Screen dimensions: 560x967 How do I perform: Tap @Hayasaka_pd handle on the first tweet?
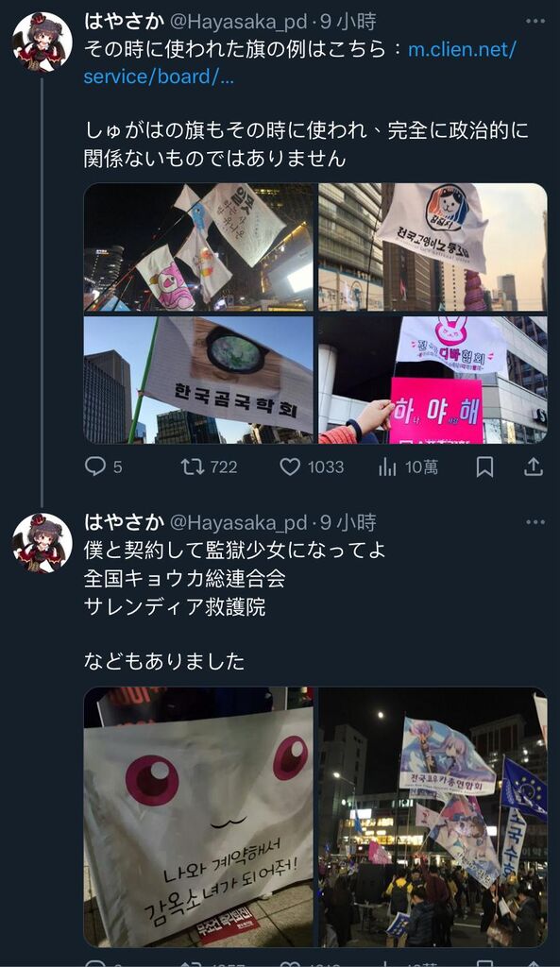(238, 23)
